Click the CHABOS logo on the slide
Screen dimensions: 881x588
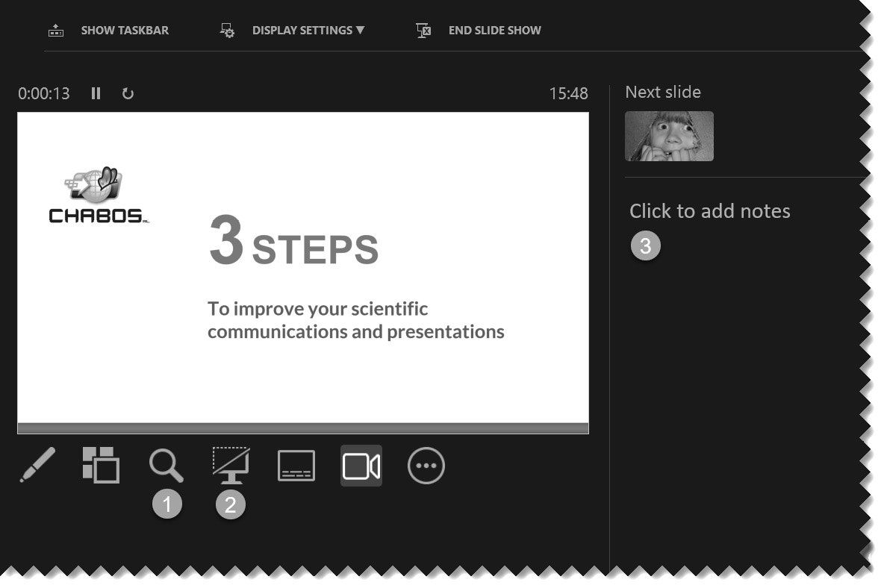(99, 195)
